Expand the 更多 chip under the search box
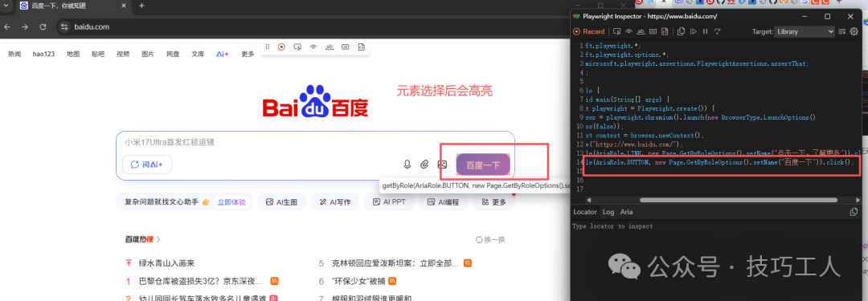 click(493, 202)
